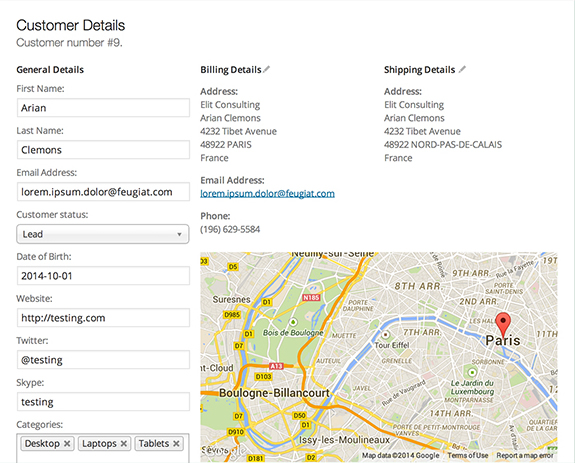Edit shipping details with the pencil icon
Viewport: 575px width, 463px height.
click(x=462, y=69)
